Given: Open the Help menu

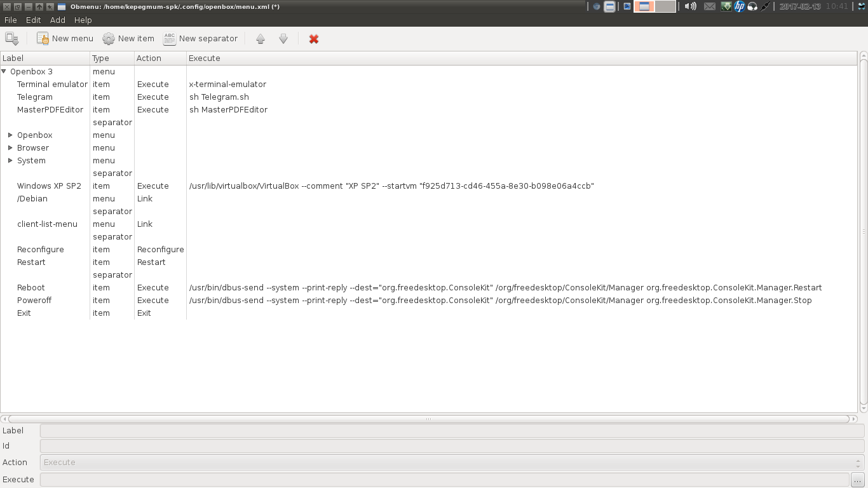Looking at the screenshot, I should [x=83, y=20].
